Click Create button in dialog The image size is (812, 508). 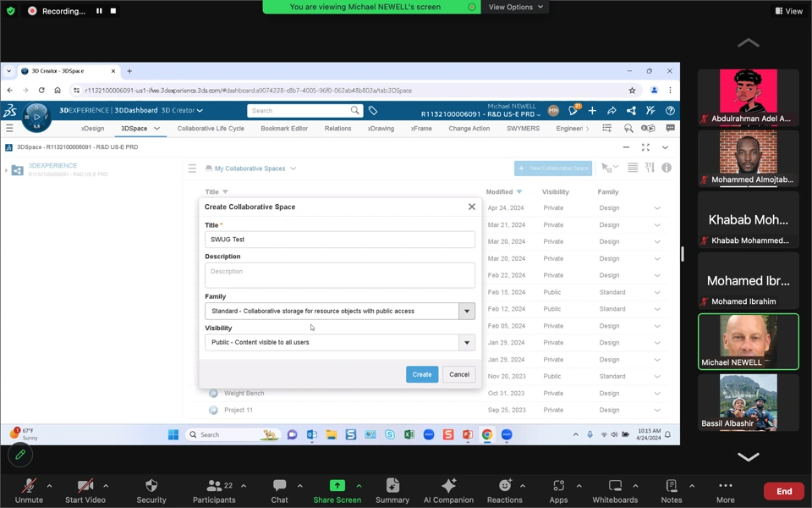422,374
